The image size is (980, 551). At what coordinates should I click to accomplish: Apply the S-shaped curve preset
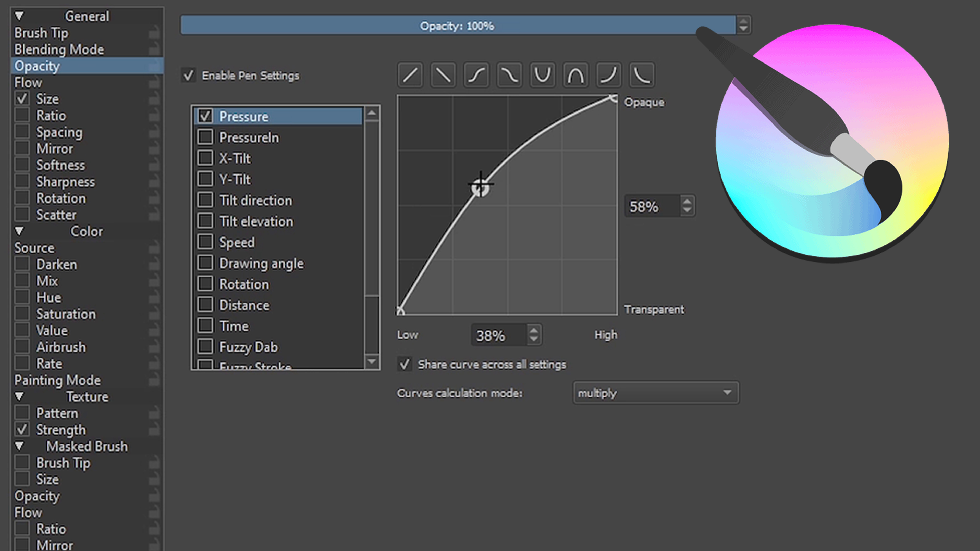pyautogui.click(x=476, y=75)
